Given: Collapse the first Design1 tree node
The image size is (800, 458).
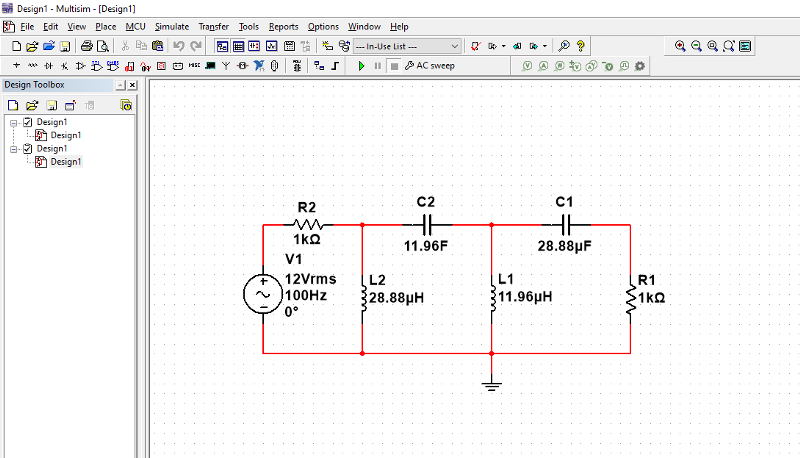Looking at the screenshot, I should point(14,122).
